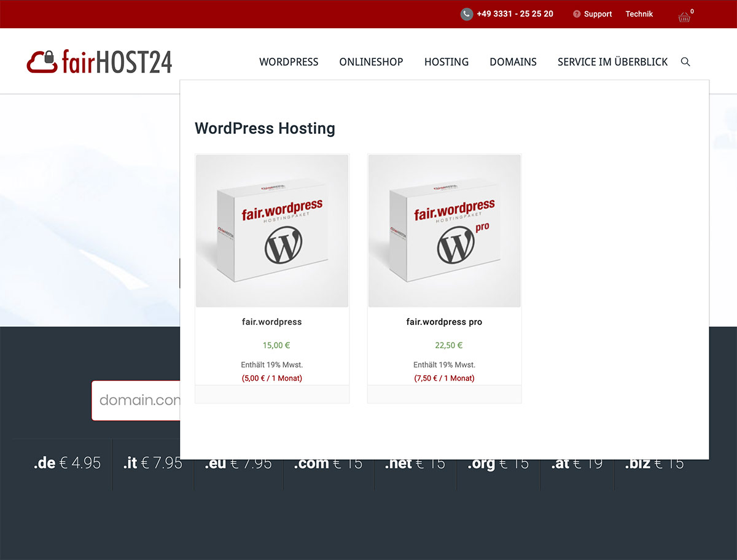This screenshot has height=560, width=737.
Task: Click the fair.wordpress product box image
Action: click(272, 230)
